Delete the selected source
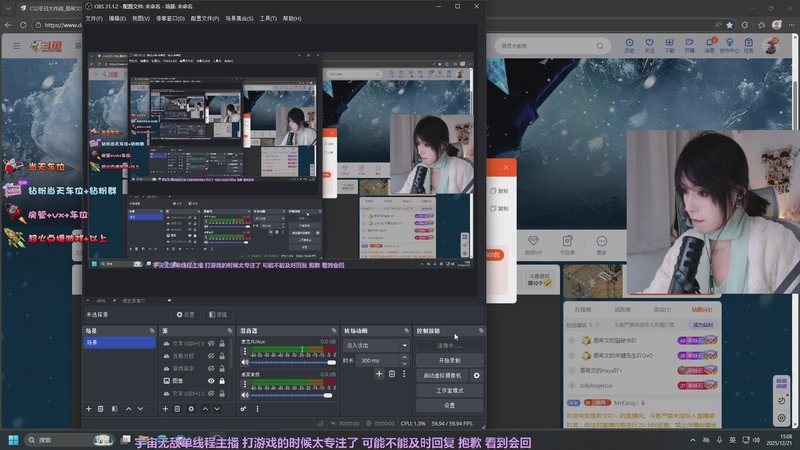The width and height of the screenshot is (800, 450). point(177,409)
